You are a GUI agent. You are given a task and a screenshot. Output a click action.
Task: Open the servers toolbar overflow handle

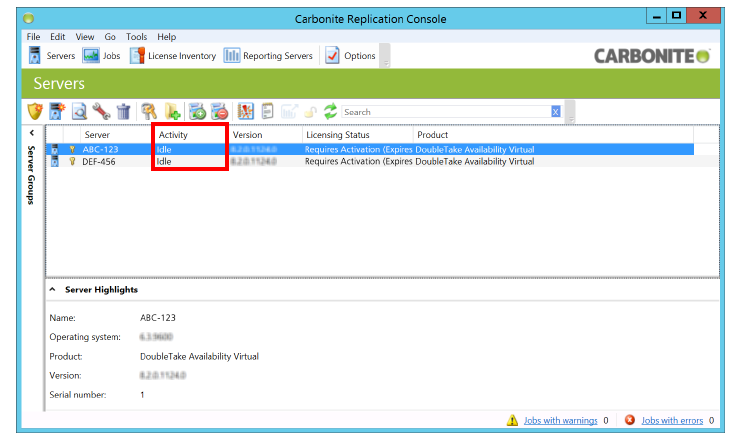pos(571,112)
